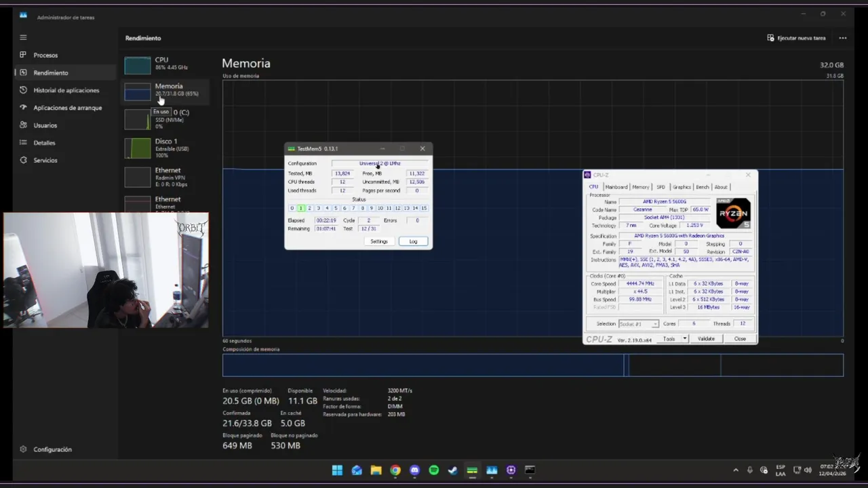Open Historial de aplicaciones page
This screenshot has width=868, height=488.
click(x=66, y=90)
